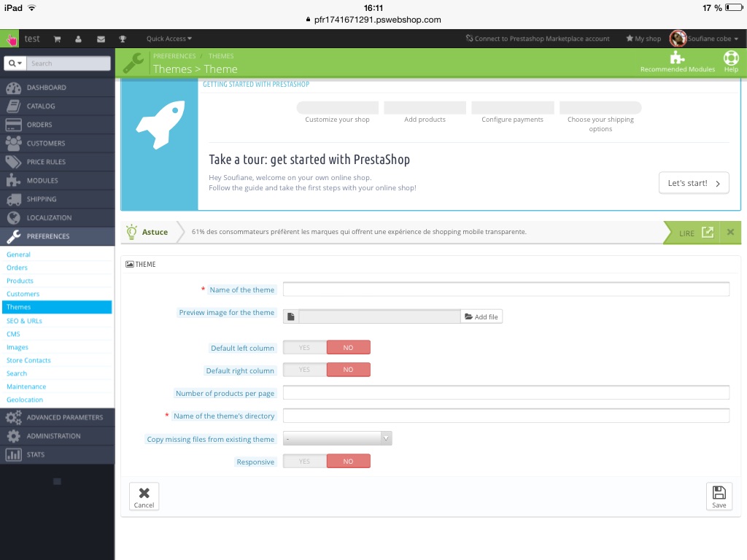Open Price Rules in the sidebar
The height and width of the screenshot is (560, 747).
(x=58, y=162)
